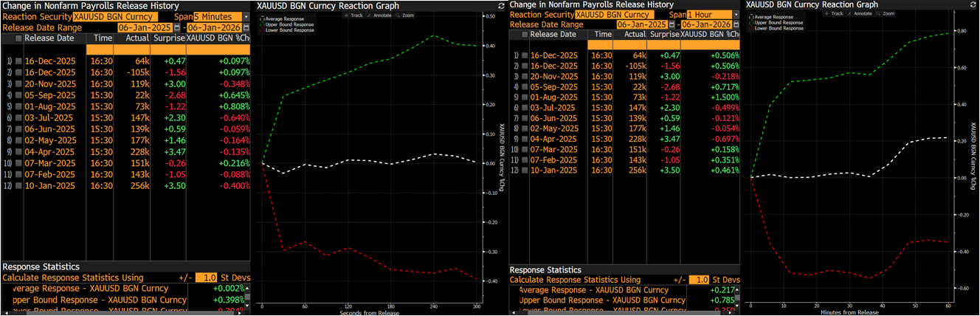Click left Response Statistics horizontal scrollbar

click(111, 312)
